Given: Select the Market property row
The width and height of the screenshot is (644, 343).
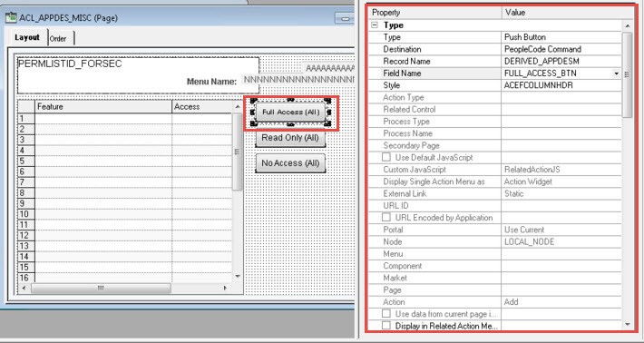Looking at the screenshot, I should coord(495,278).
